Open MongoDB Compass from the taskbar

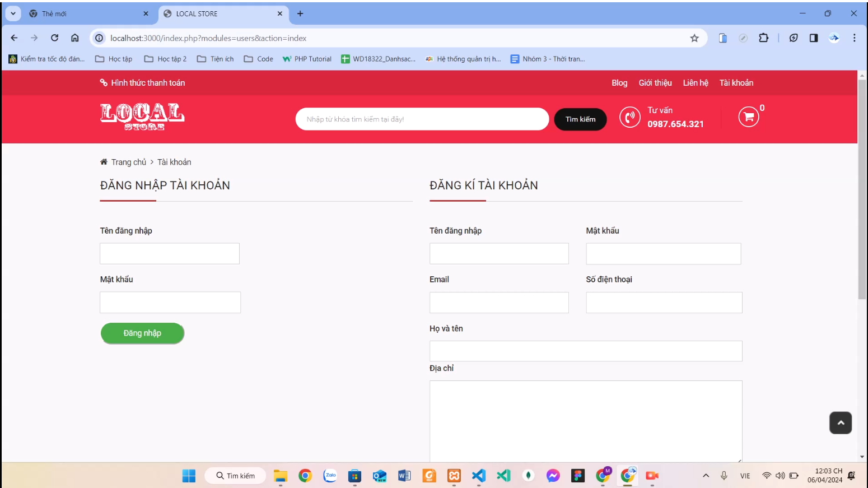tap(528, 476)
